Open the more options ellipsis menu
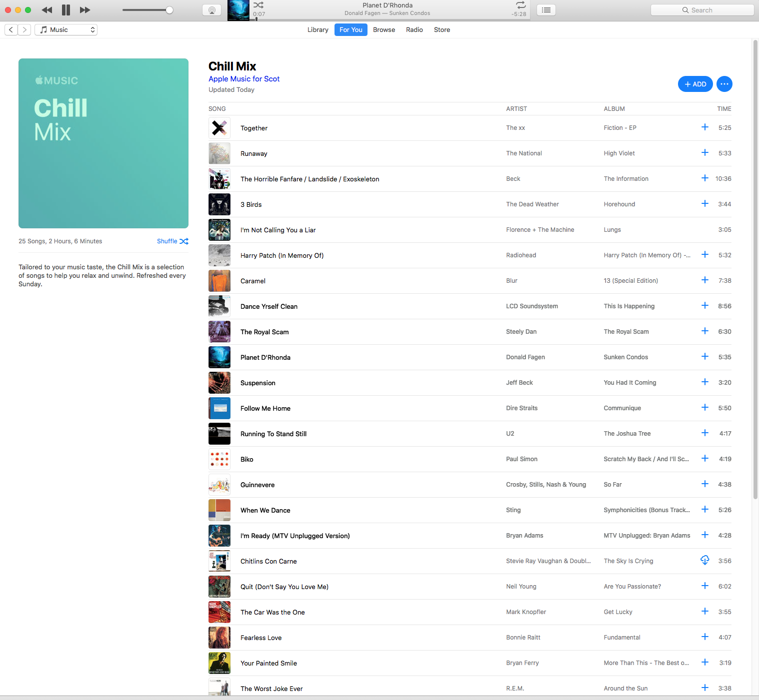The image size is (759, 700). (724, 84)
